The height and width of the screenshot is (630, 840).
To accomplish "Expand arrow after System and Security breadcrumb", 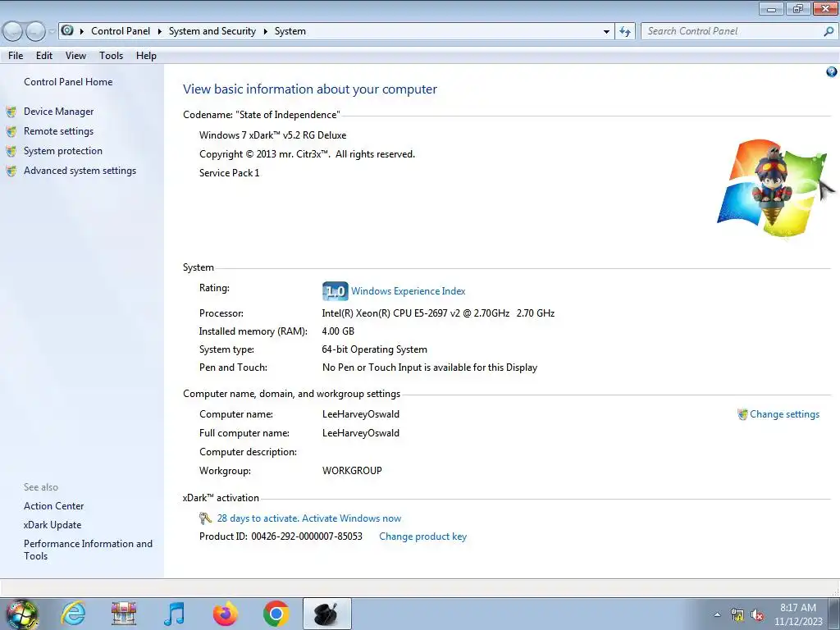I will tap(265, 32).
